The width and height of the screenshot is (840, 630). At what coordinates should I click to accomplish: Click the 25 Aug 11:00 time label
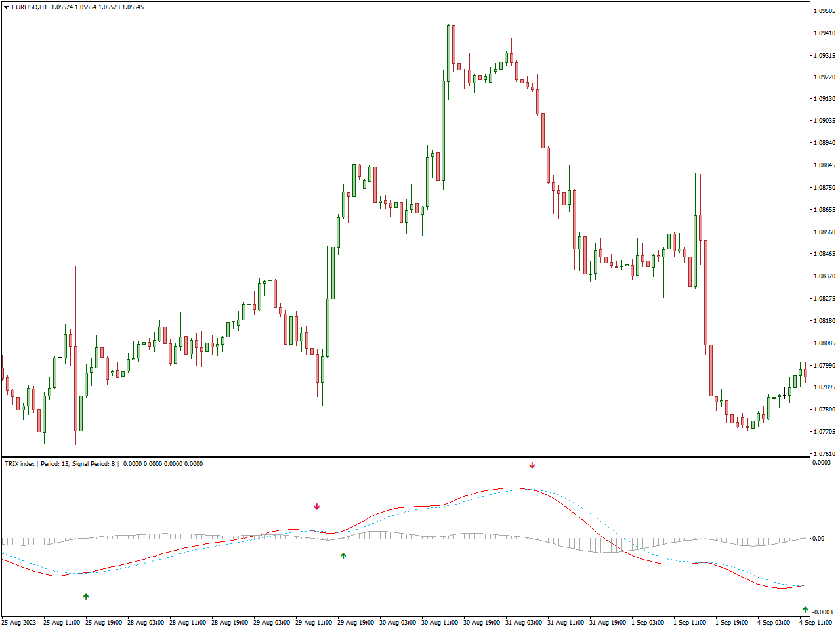(62, 623)
